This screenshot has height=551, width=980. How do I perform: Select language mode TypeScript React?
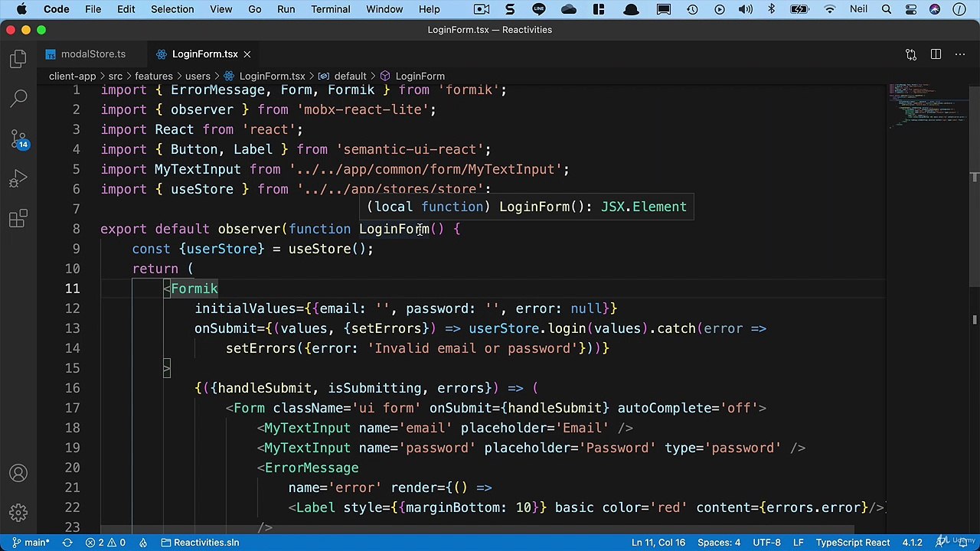[x=852, y=543]
